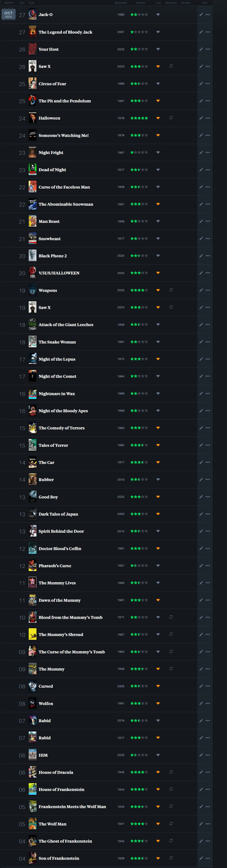Open The Curse of the Mummy's Tomb
Screen dimensions: 227x868
pyautogui.click(x=72, y=652)
